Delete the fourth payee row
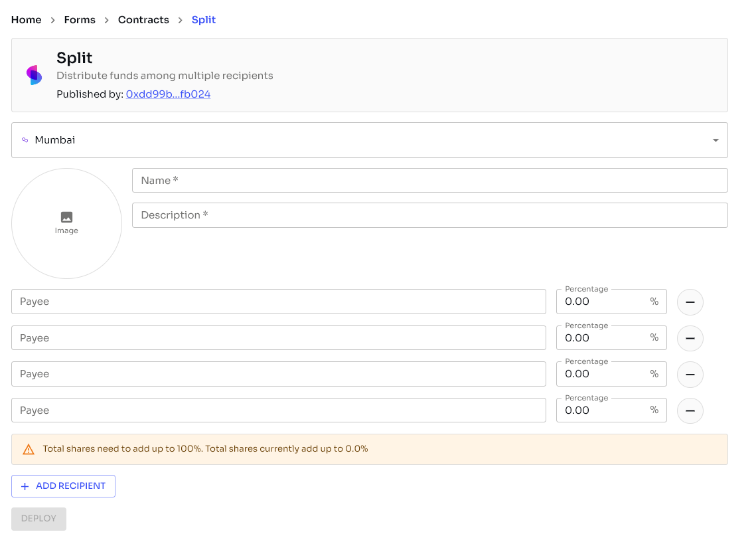This screenshot has height=538, width=756. point(690,411)
